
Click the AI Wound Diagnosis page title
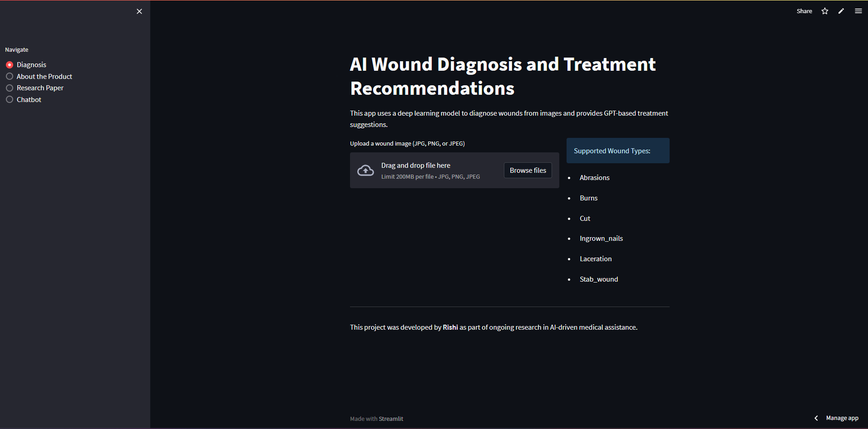click(x=502, y=76)
